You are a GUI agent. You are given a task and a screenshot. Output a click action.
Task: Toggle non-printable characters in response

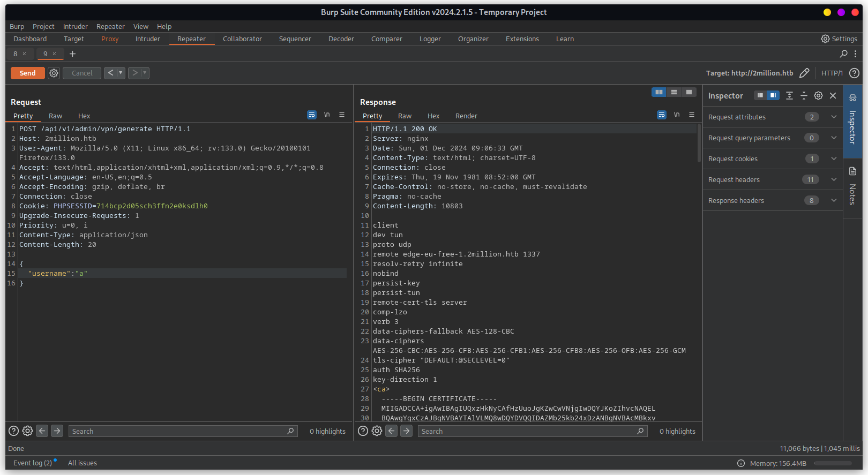click(677, 115)
